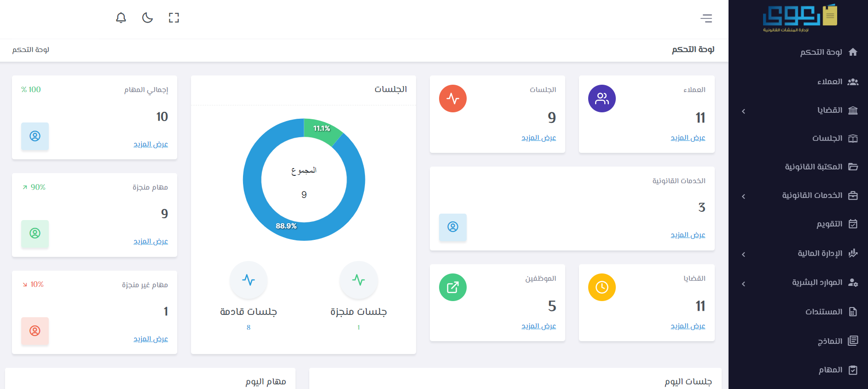The image size is (868, 389).
Task: Click the blue upcoming sessions (جلسات قادمة) icon
Action: point(249,280)
